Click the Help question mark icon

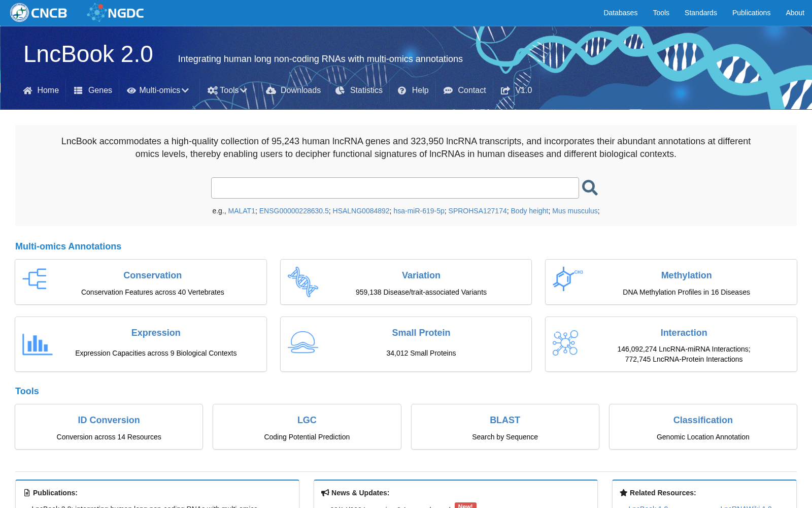coord(402,90)
